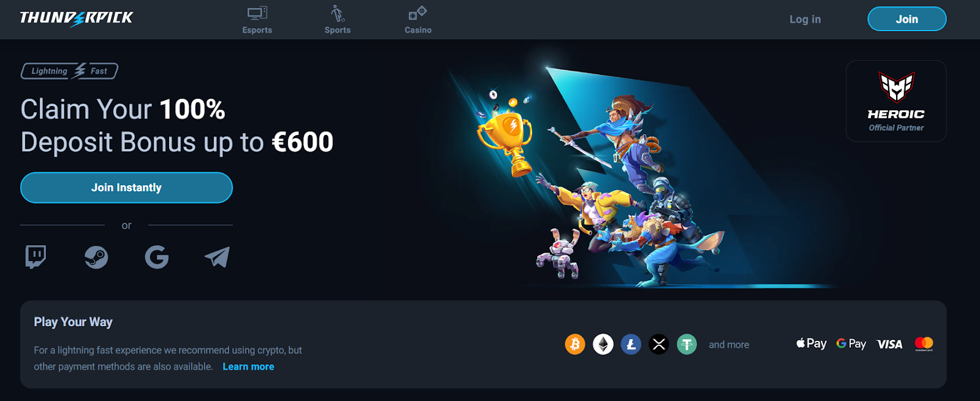Select the Litecoin payment icon

[x=631, y=345]
